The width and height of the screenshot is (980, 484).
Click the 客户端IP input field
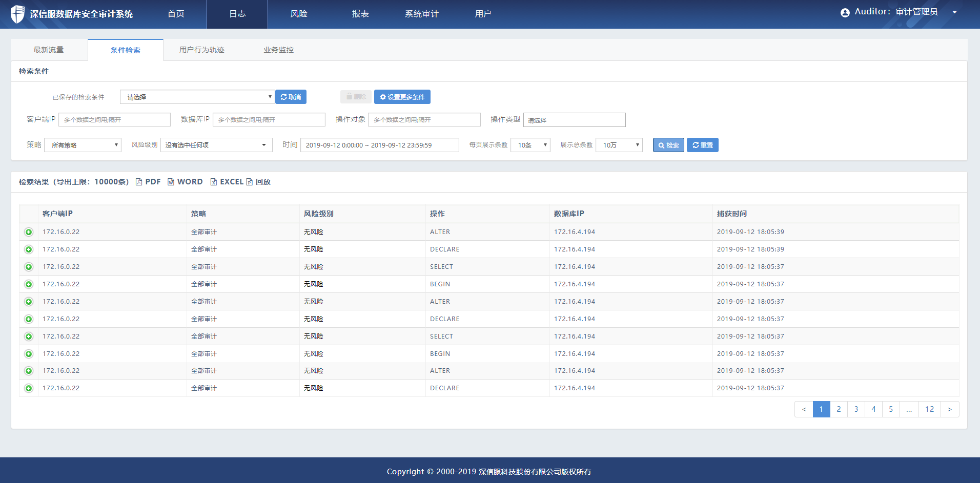[x=114, y=119]
